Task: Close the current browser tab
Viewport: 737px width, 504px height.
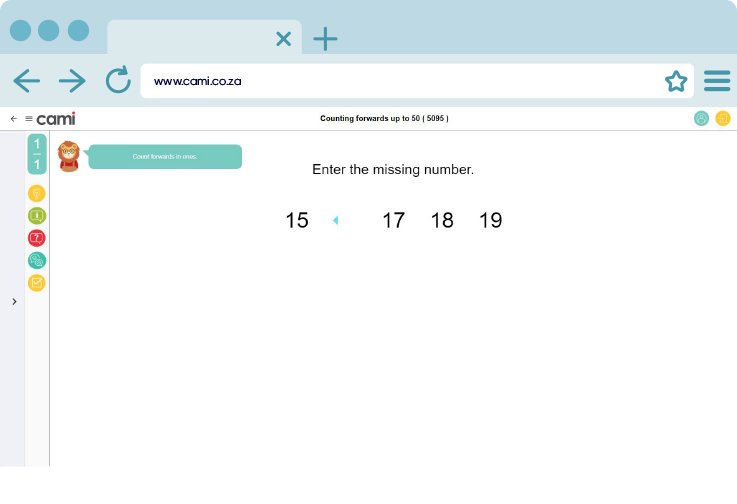Action: [283, 39]
